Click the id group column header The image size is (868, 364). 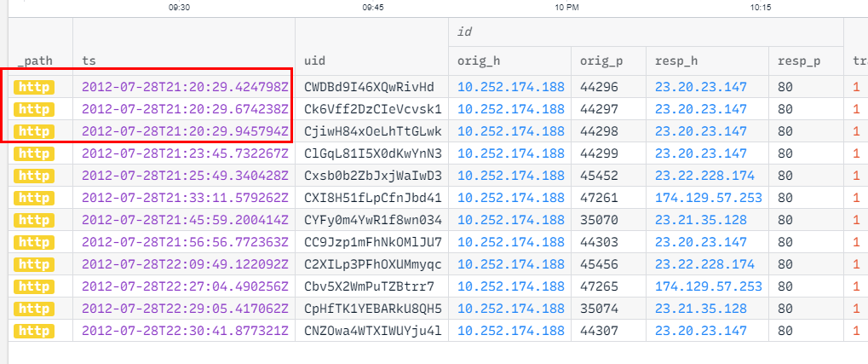(x=464, y=32)
